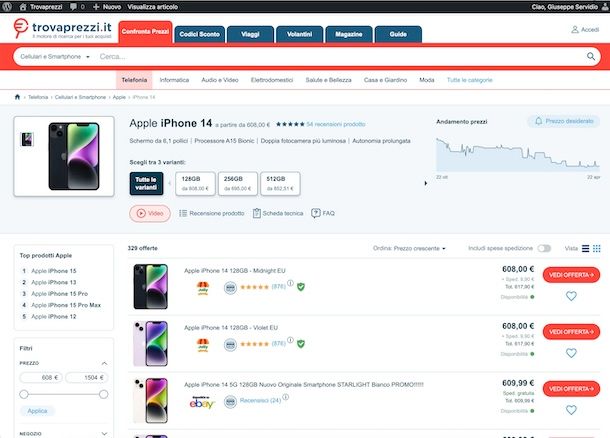Click Apple breadcrumb link
The height and width of the screenshot is (438, 610).
click(119, 97)
